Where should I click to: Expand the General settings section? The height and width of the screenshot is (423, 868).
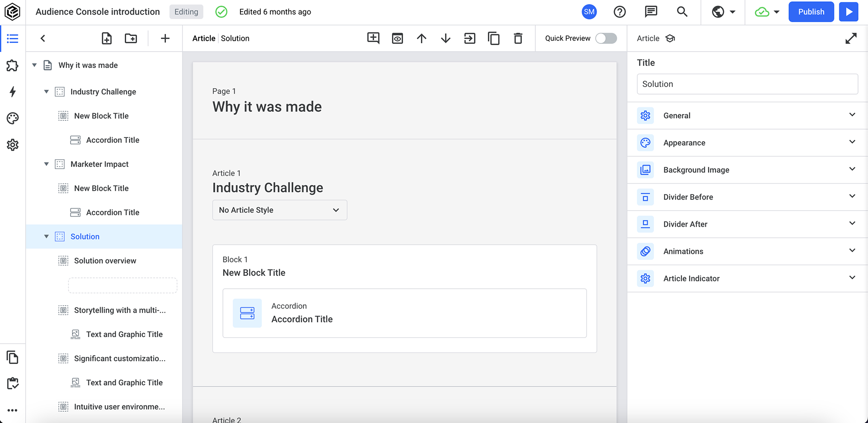(747, 116)
